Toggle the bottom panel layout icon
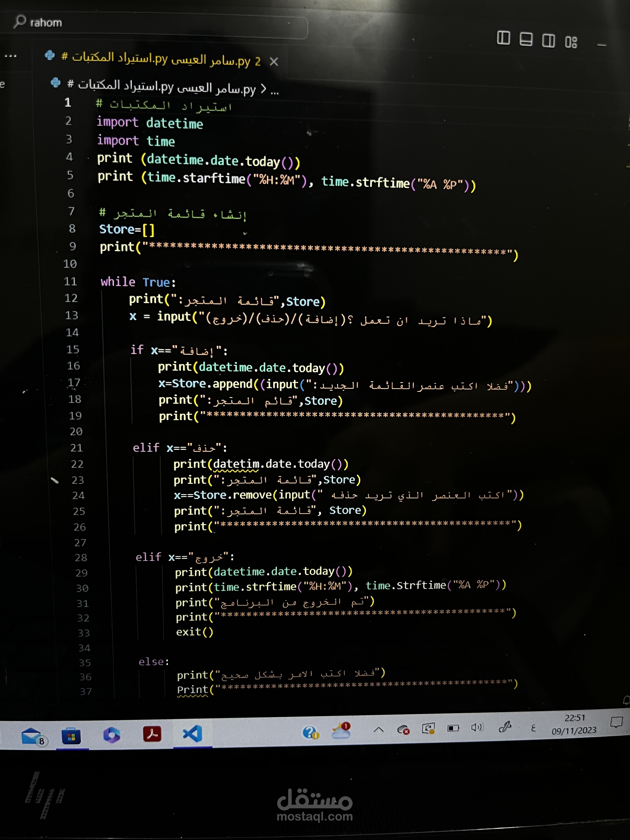The height and width of the screenshot is (840, 630). click(x=526, y=39)
